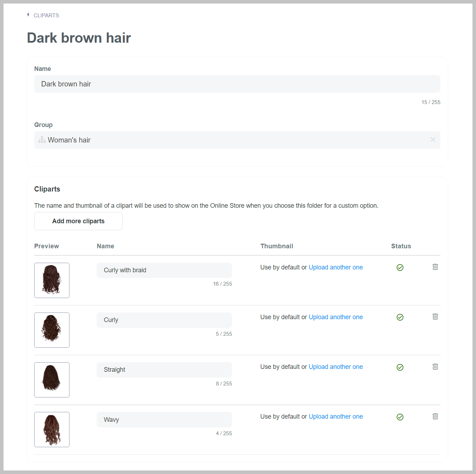
Task: Edit the Curly name field
Action: point(164,320)
